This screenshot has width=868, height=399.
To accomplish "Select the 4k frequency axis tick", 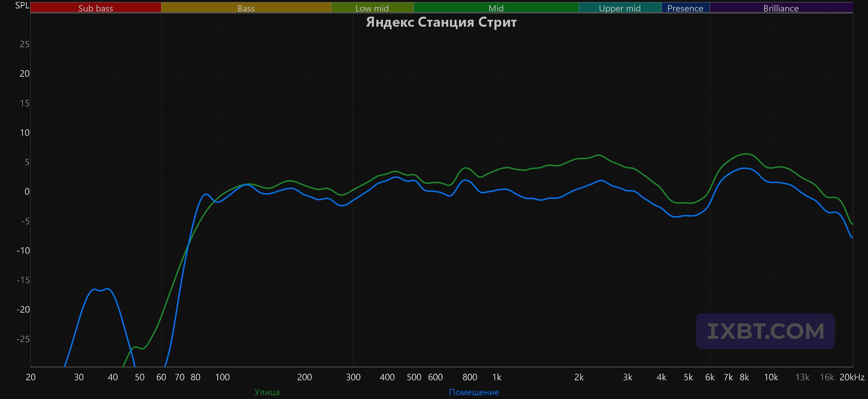I will (661, 377).
